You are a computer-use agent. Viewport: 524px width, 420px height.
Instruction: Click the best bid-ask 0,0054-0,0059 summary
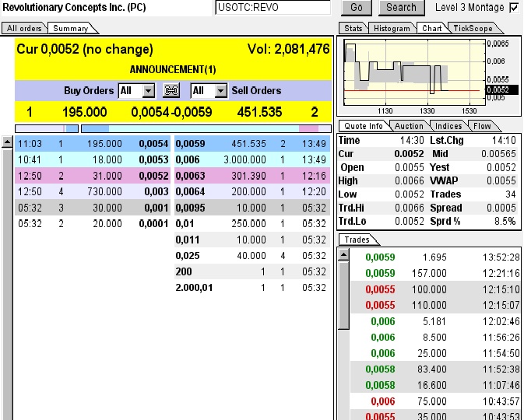tap(171, 112)
